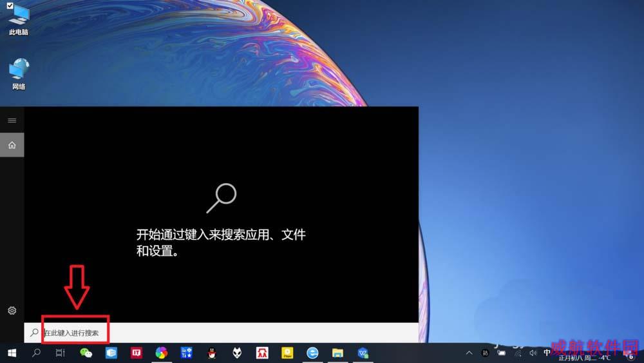The image size is (644, 363).
Task: Open File Explorer from the taskbar
Action: (x=337, y=353)
